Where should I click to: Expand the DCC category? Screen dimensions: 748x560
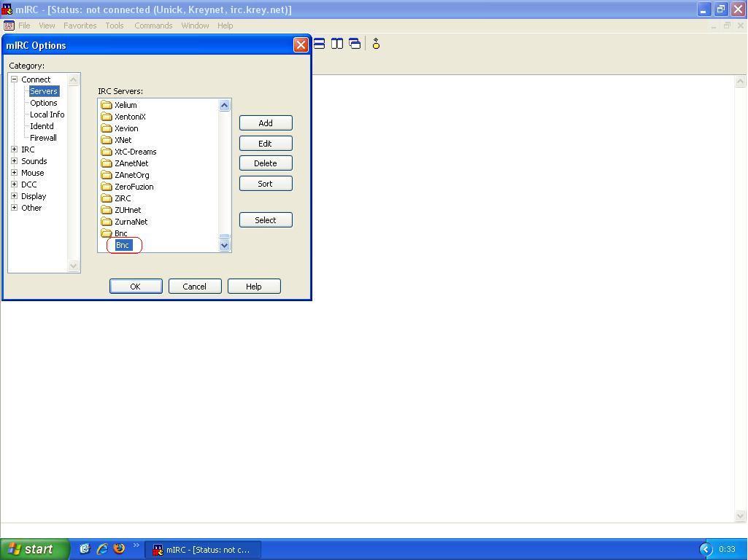click(x=15, y=184)
